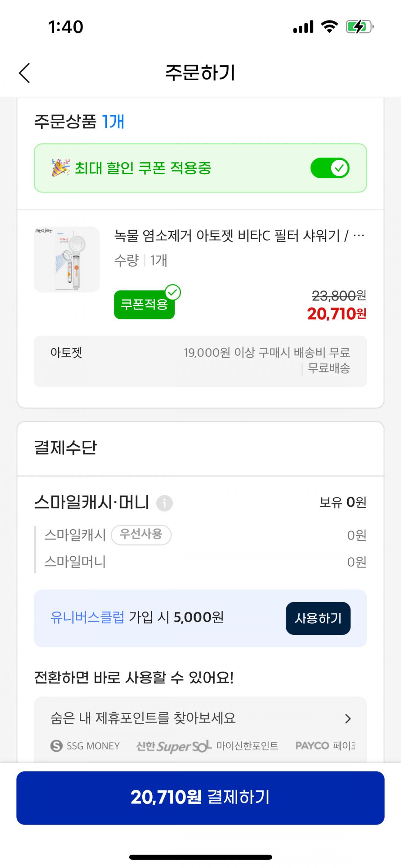Tap the party popper coupon icon
This screenshot has height=868, width=401.
tap(60, 168)
